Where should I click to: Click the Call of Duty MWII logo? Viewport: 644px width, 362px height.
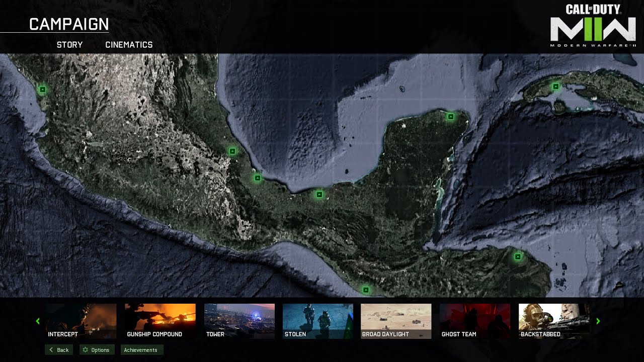coord(593,26)
